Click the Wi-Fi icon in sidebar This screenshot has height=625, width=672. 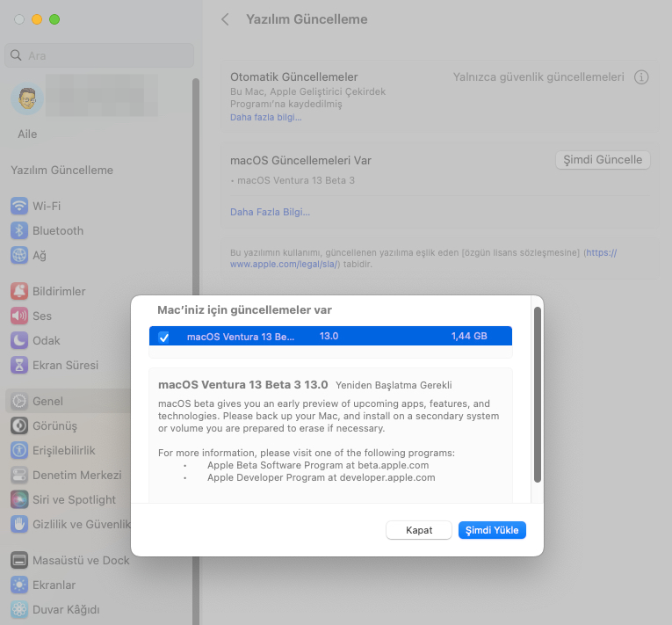[x=19, y=206]
